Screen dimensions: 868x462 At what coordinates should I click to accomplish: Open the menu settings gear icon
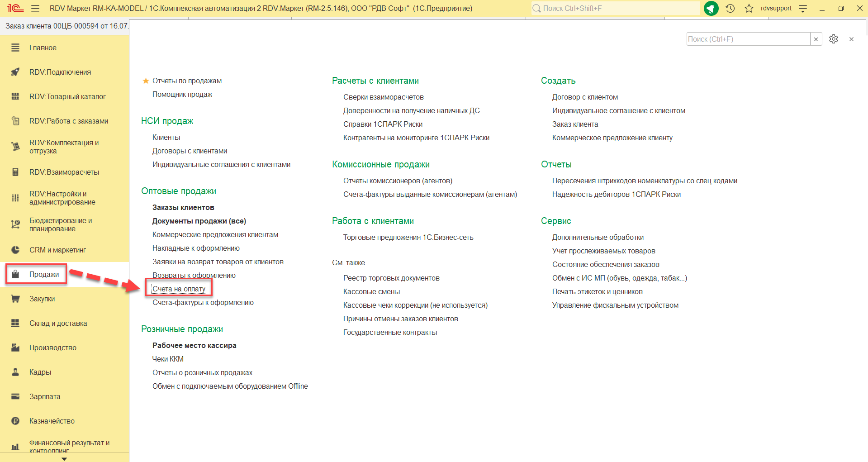tap(834, 39)
